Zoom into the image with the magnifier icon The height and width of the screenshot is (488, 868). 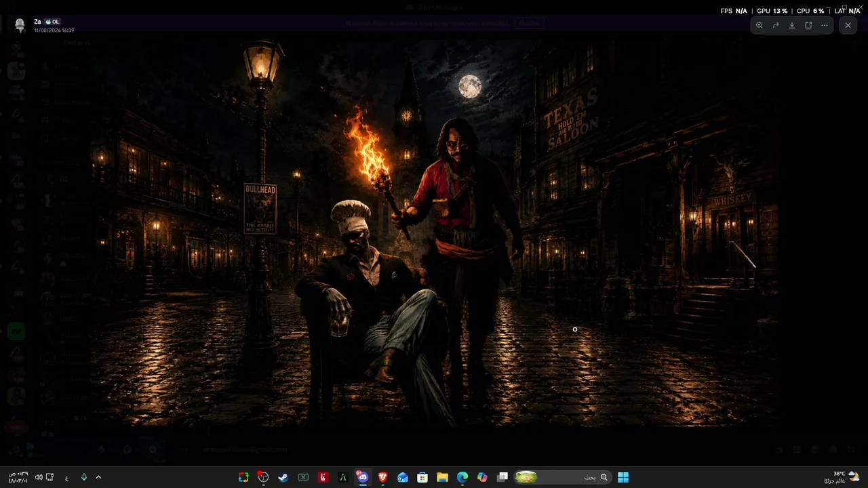759,25
